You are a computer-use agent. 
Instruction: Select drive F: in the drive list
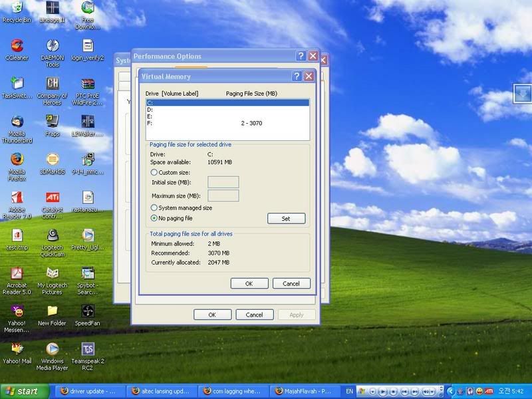click(x=150, y=123)
